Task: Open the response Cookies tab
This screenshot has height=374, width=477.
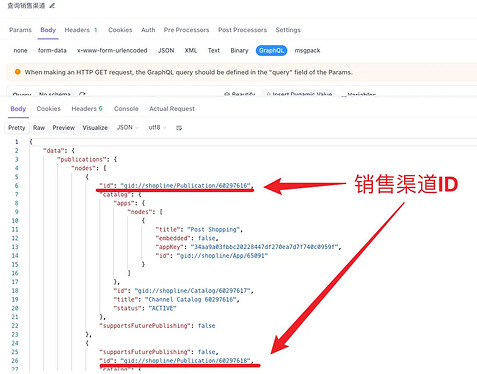Action: click(49, 109)
